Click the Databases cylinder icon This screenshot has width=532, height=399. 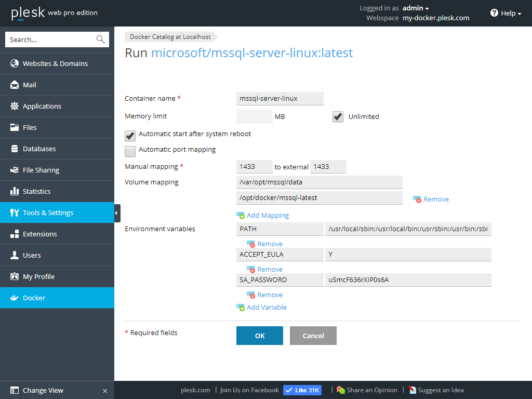14,149
